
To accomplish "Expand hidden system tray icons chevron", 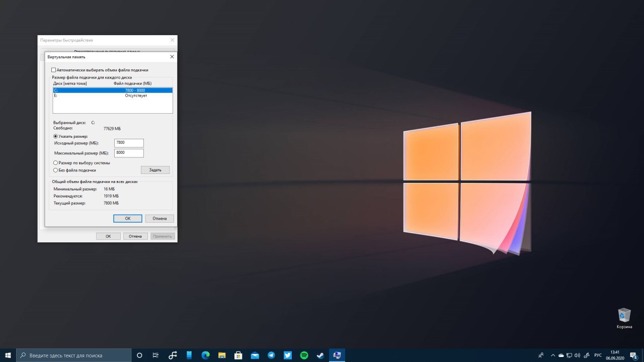I will click(x=553, y=355).
